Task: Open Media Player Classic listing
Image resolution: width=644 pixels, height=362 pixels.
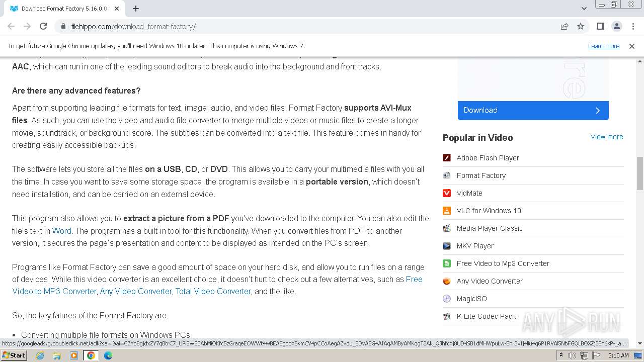Action: [490, 228]
